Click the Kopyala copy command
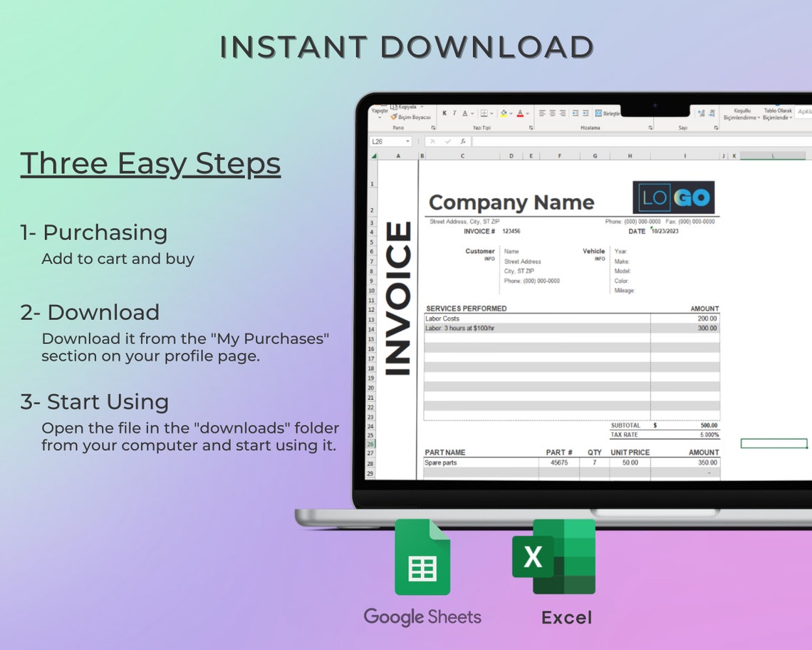 [406, 106]
